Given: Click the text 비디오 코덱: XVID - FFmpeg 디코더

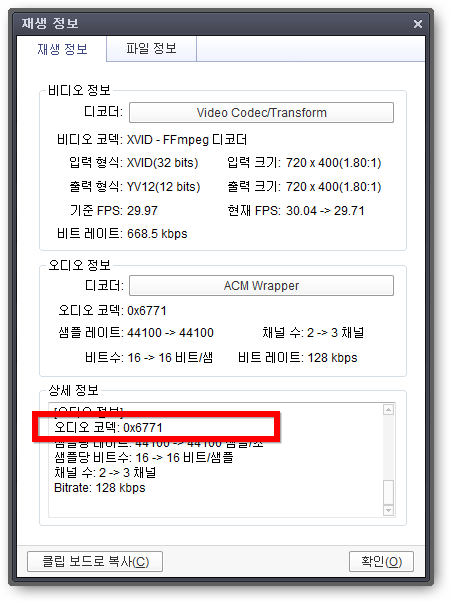Looking at the screenshot, I should pyautogui.click(x=152, y=139).
